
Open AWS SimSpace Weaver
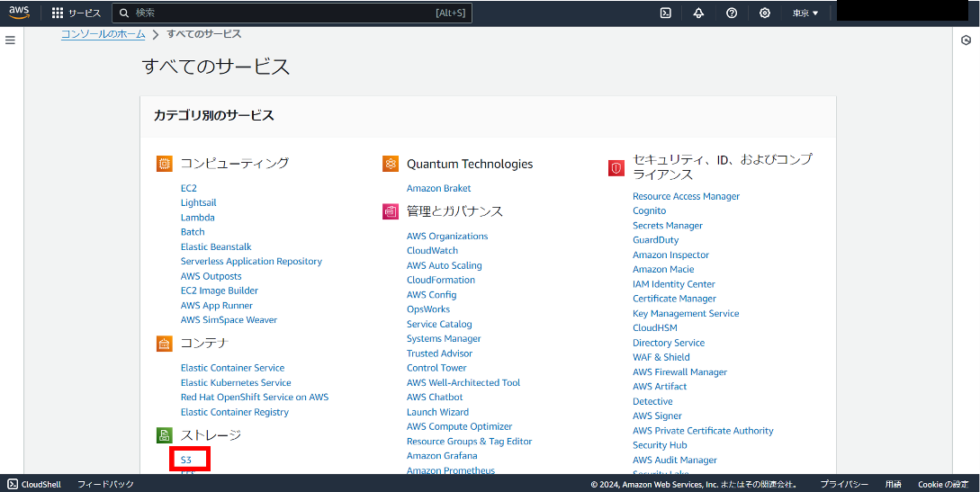click(x=229, y=319)
